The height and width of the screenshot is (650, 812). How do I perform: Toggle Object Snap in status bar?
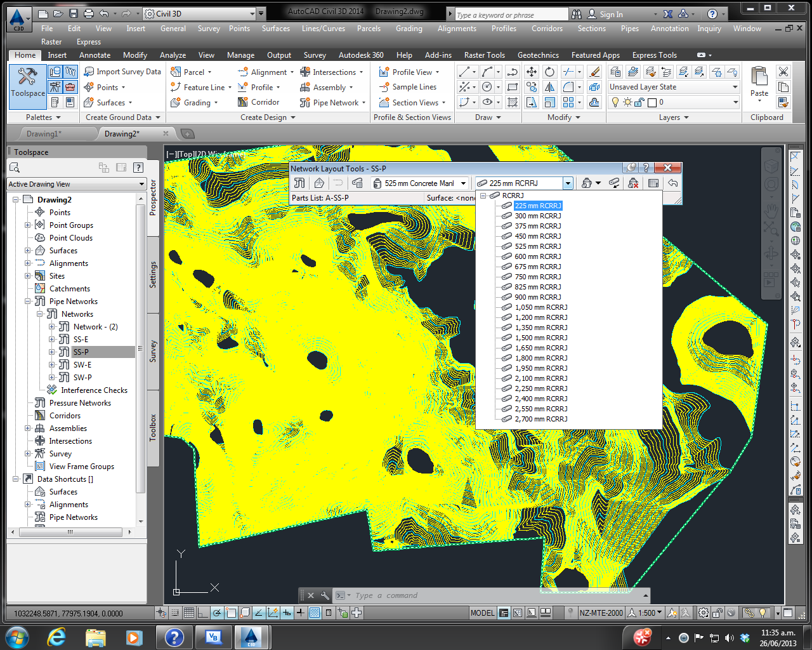(231, 613)
